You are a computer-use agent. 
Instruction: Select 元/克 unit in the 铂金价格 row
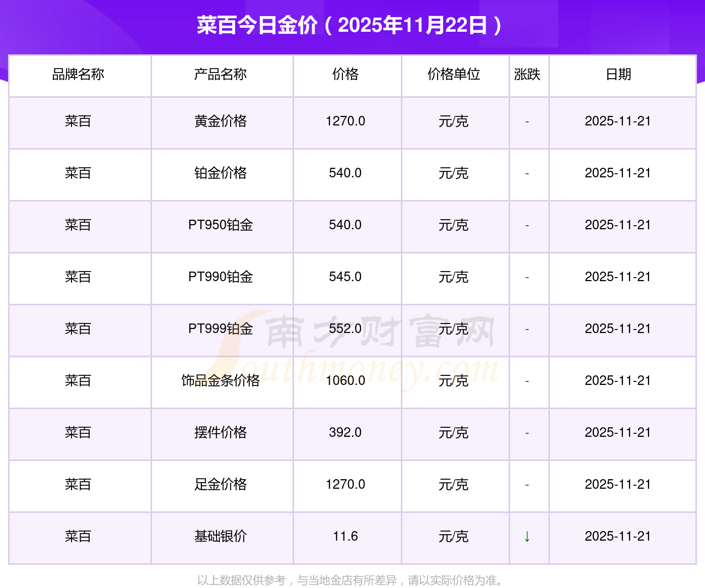[x=454, y=173]
